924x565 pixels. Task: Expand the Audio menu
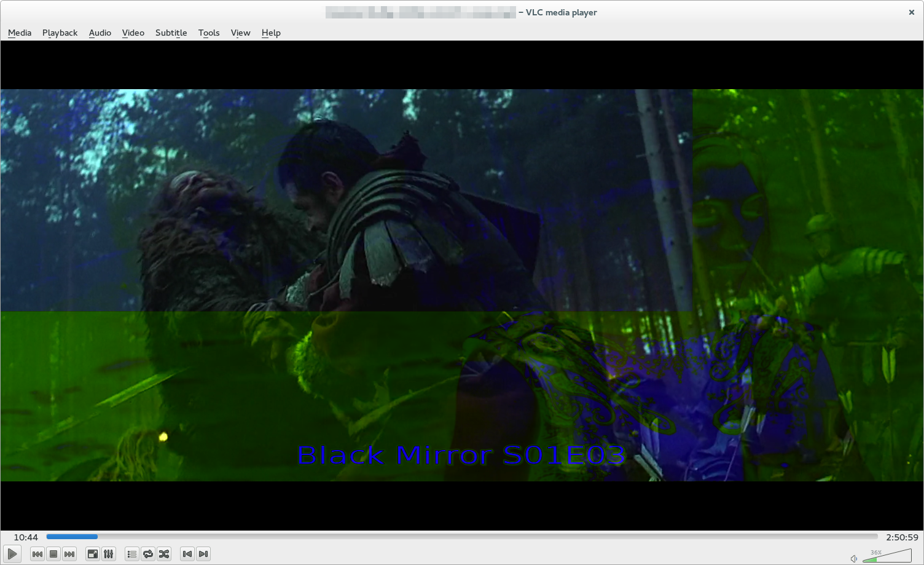point(100,33)
